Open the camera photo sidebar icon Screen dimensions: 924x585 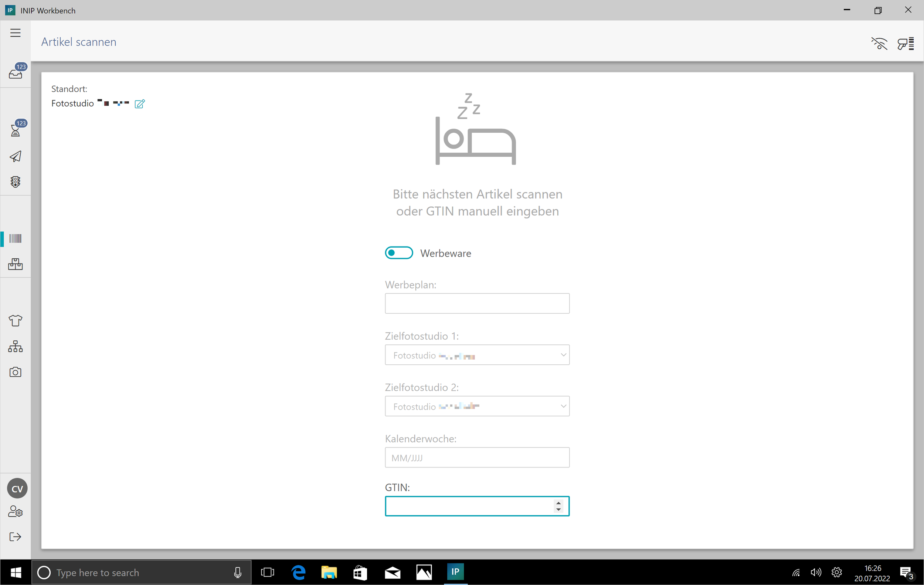click(16, 372)
